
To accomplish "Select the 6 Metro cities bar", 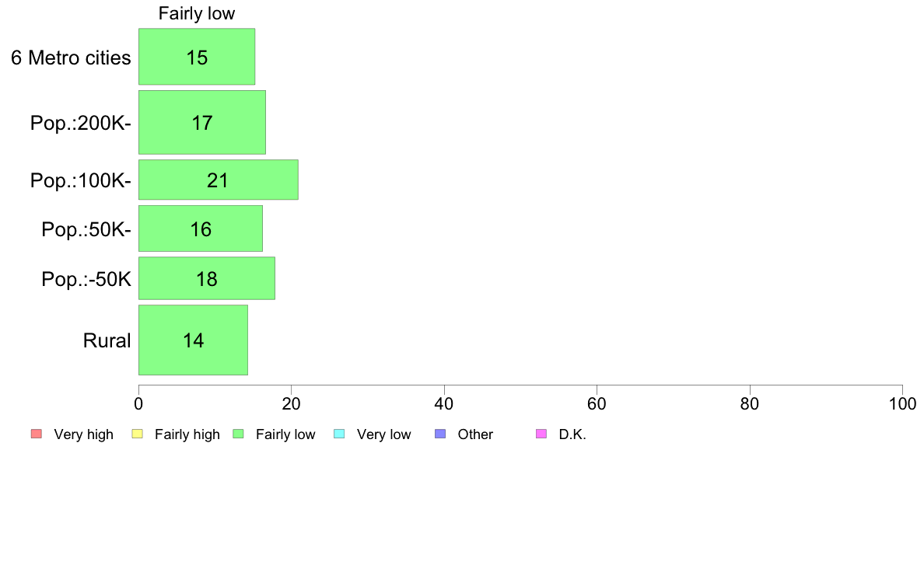I will (x=197, y=57).
